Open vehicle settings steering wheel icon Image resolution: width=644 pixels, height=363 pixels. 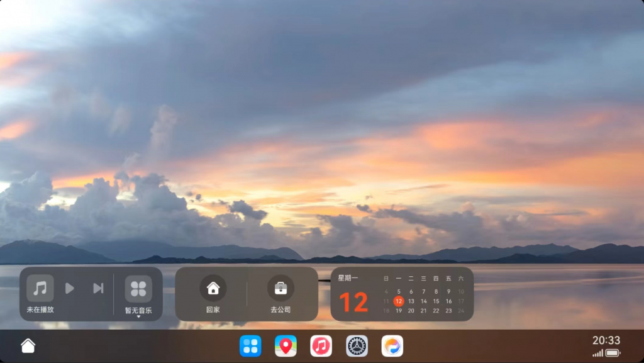coord(357,346)
